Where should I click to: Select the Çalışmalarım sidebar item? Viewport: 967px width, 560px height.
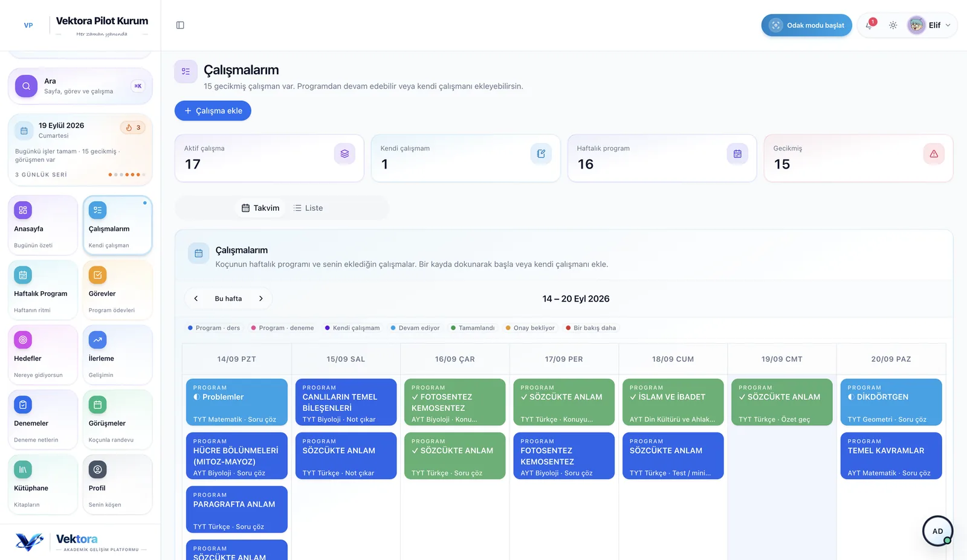pyautogui.click(x=117, y=225)
